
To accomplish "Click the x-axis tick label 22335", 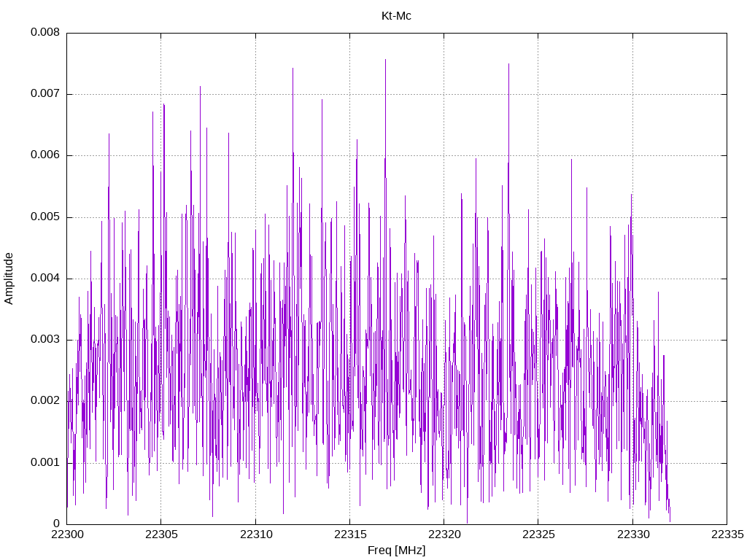I will coord(727,534).
